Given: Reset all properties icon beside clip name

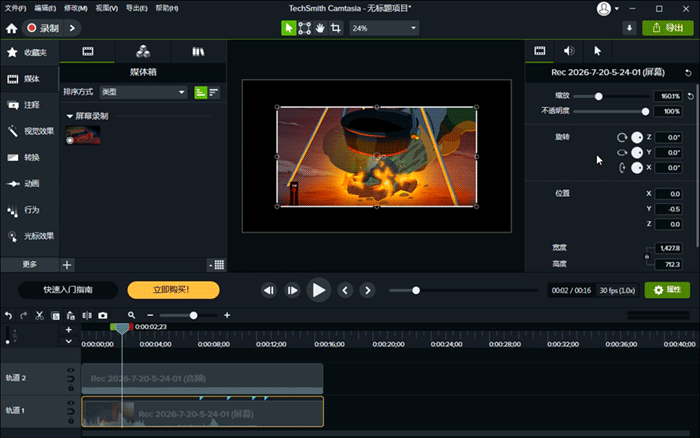Looking at the screenshot, I should click(688, 73).
